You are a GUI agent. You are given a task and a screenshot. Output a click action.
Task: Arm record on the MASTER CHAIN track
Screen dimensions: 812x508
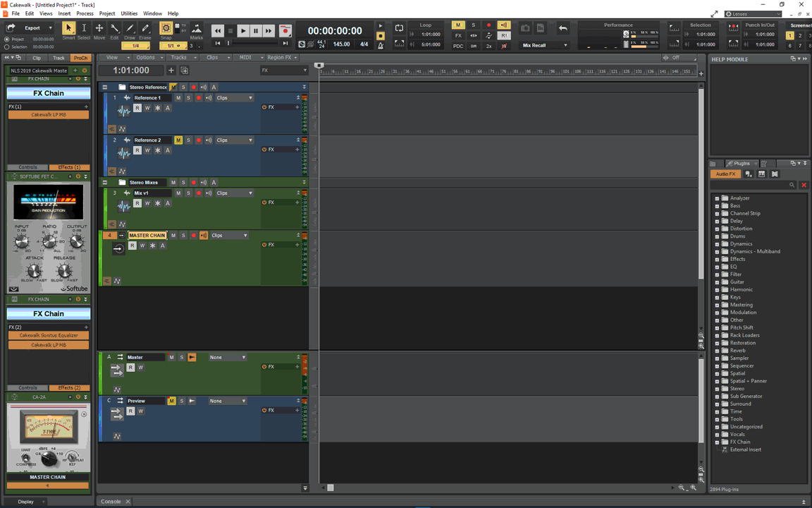194,236
